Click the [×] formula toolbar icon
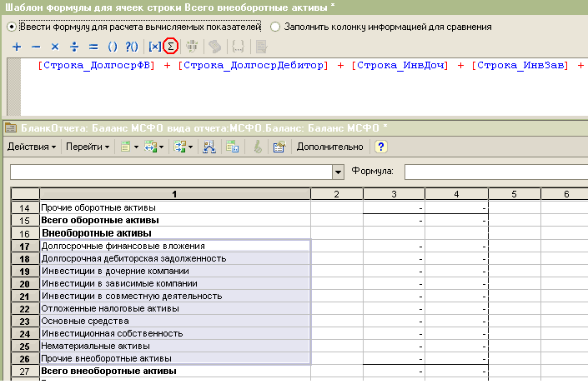This screenshot has height=384, width=588. point(154,46)
